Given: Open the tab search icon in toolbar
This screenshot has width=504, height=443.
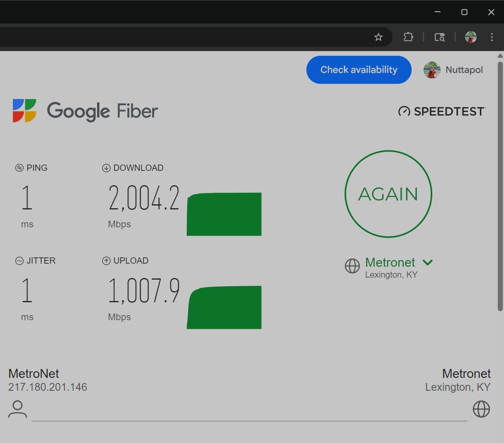Looking at the screenshot, I should (440, 37).
